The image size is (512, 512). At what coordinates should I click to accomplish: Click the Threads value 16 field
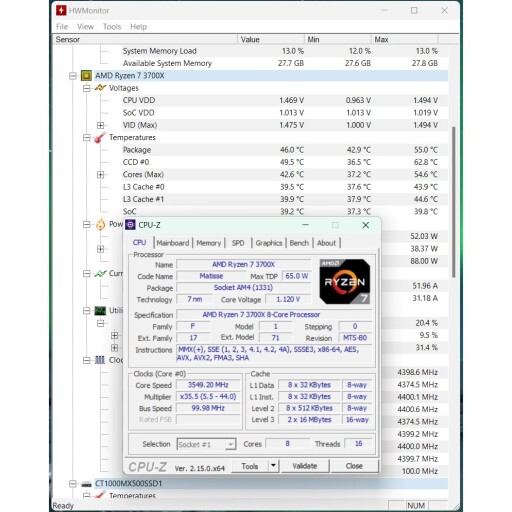(358, 444)
